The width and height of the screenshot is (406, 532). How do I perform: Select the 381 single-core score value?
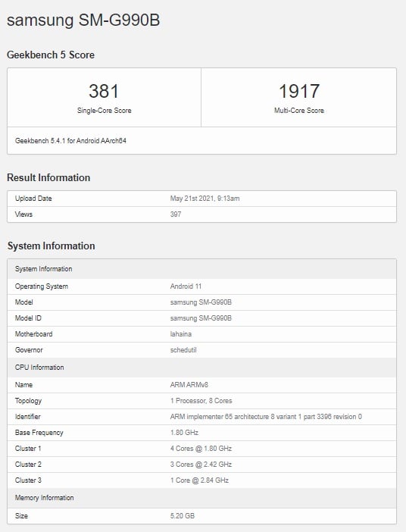104,91
